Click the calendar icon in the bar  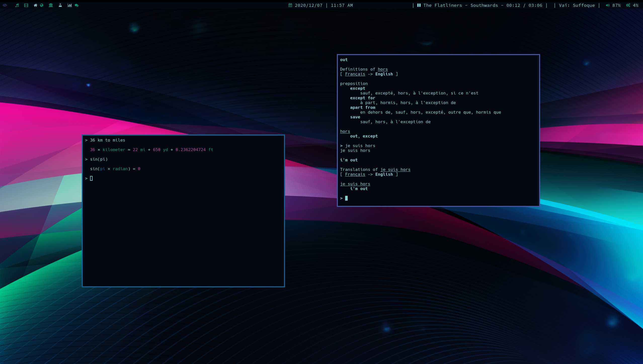pyautogui.click(x=290, y=5)
